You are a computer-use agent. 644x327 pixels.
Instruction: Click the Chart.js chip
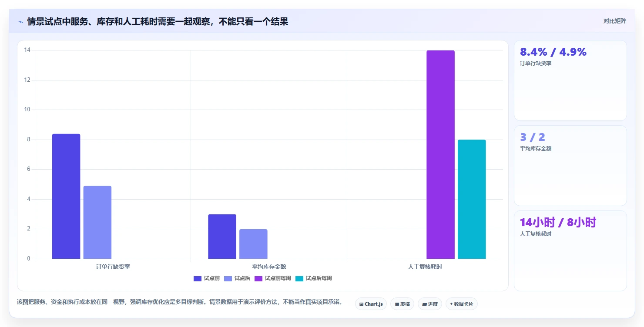(x=371, y=304)
